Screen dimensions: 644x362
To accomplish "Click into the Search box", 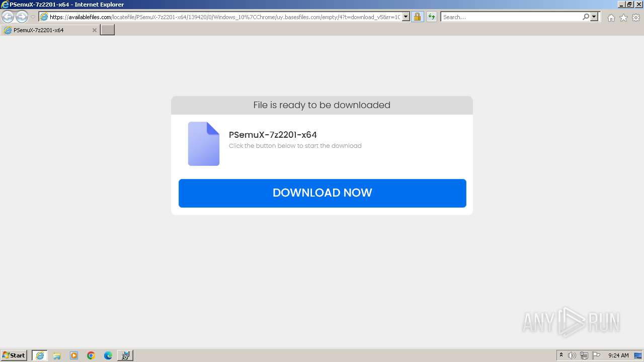I will (511, 17).
